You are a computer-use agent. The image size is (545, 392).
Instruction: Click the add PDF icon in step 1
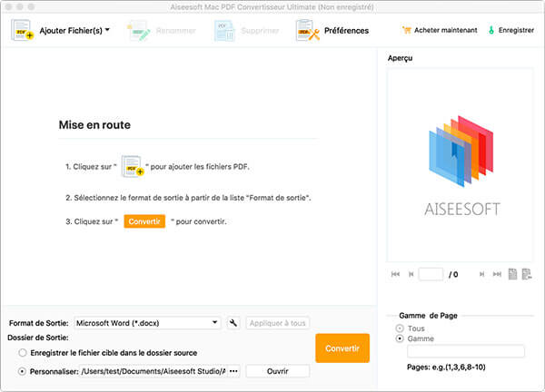pos(133,166)
